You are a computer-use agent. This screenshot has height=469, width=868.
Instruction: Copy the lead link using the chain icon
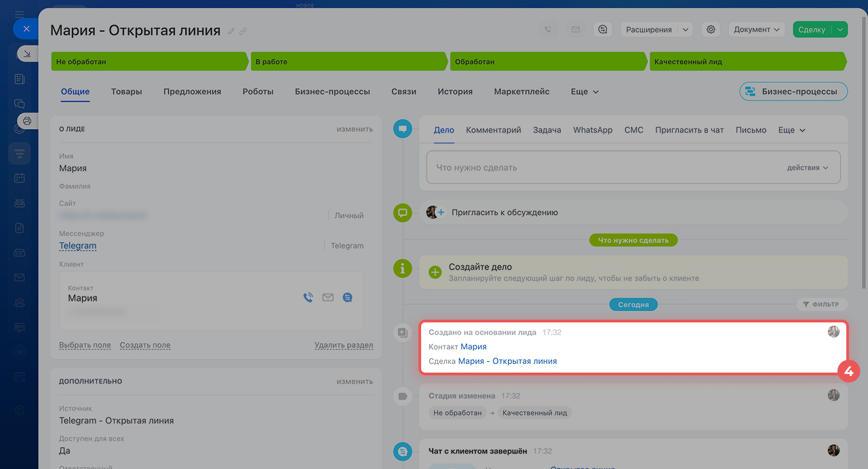243,31
